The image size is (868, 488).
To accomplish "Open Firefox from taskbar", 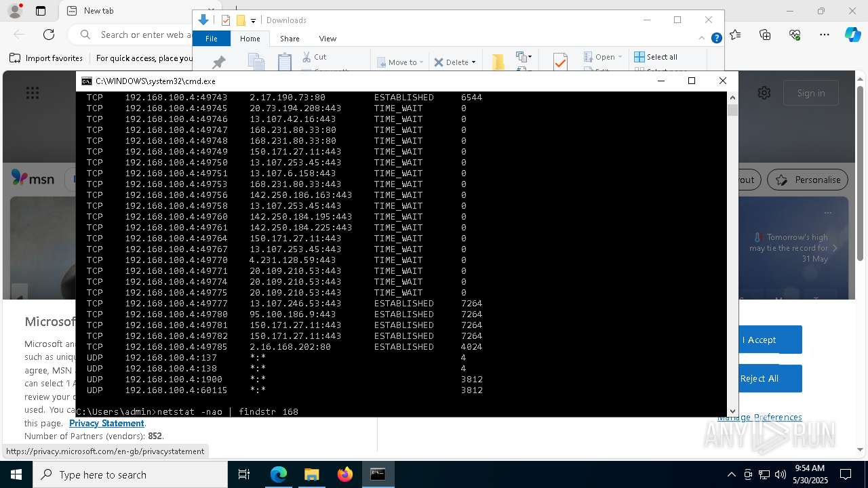I will click(x=344, y=474).
